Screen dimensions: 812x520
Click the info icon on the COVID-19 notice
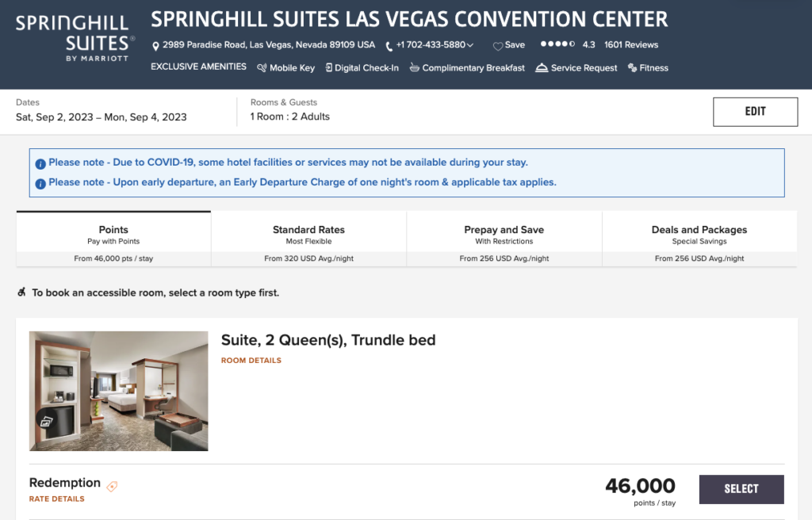coord(40,162)
